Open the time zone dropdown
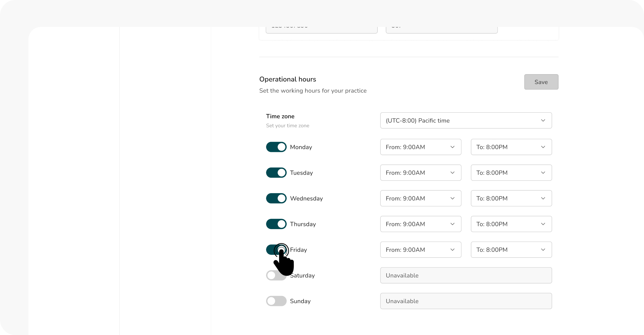 pos(465,120)
